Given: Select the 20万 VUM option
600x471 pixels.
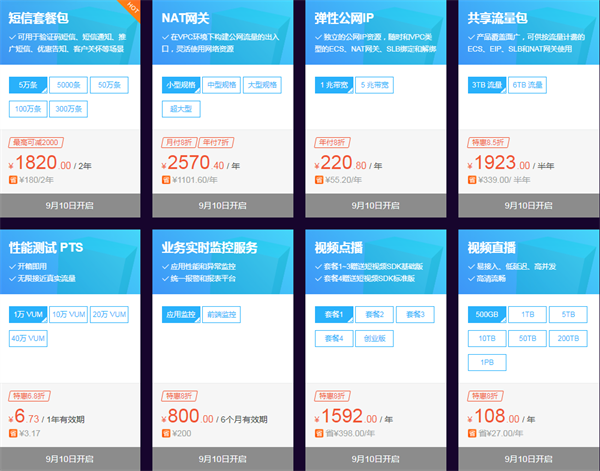Looking at the screenshot, I should (112, 314).
